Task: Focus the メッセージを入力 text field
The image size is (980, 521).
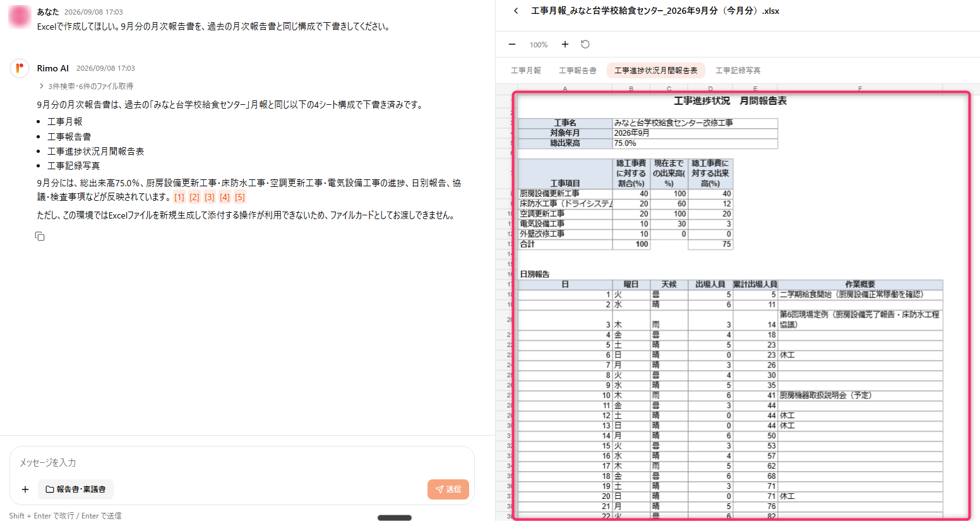Action: [x=242, y=463]
